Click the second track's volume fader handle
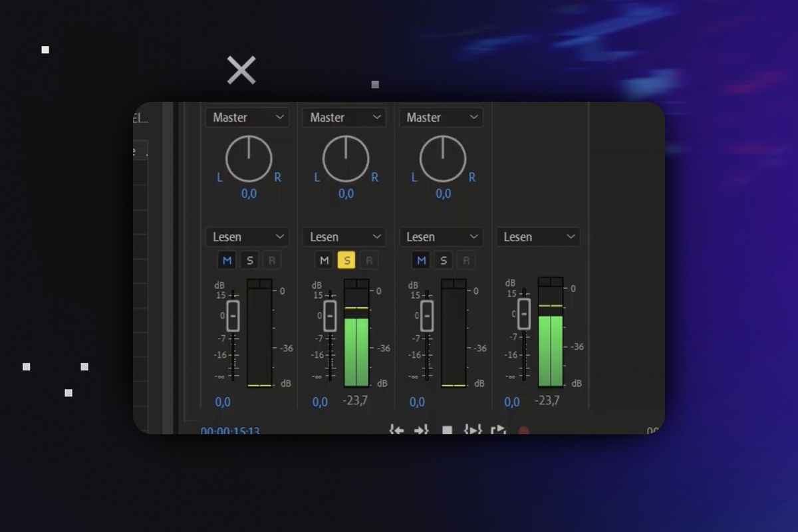This screenshot has height=532, width=798. click(330, 316)
